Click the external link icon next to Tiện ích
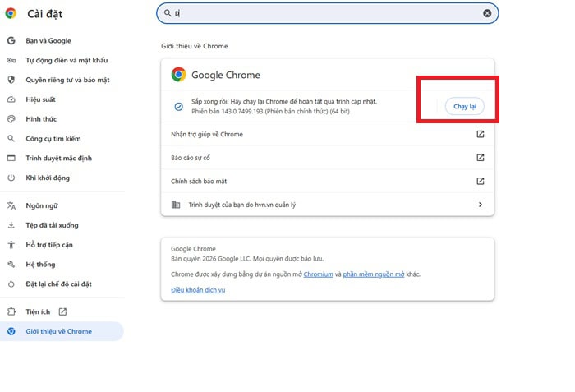 (62, 311)
